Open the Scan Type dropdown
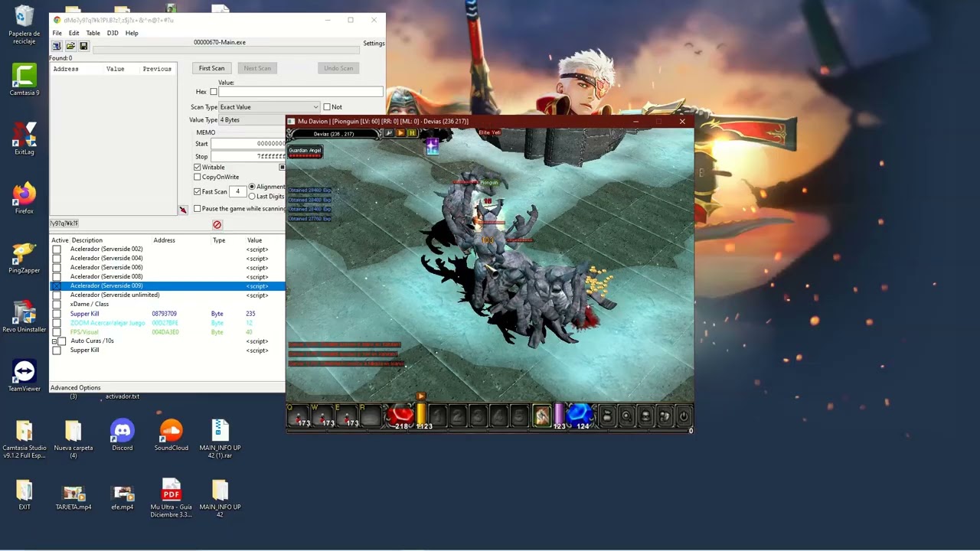980x551 pixels. coord(269,107)
